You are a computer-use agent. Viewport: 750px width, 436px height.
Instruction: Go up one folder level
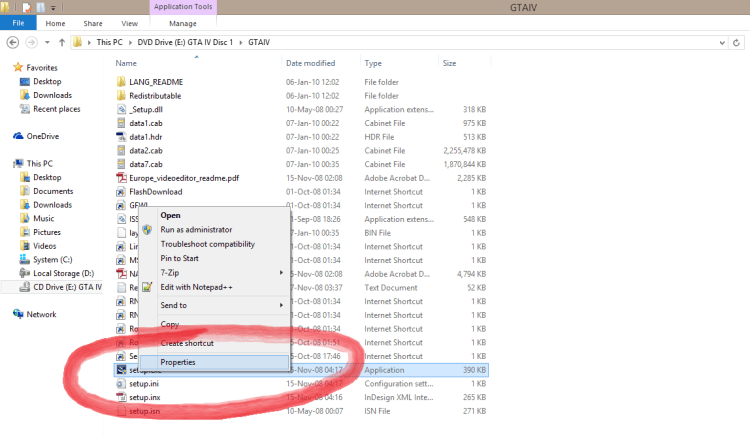tap(62, 43)
